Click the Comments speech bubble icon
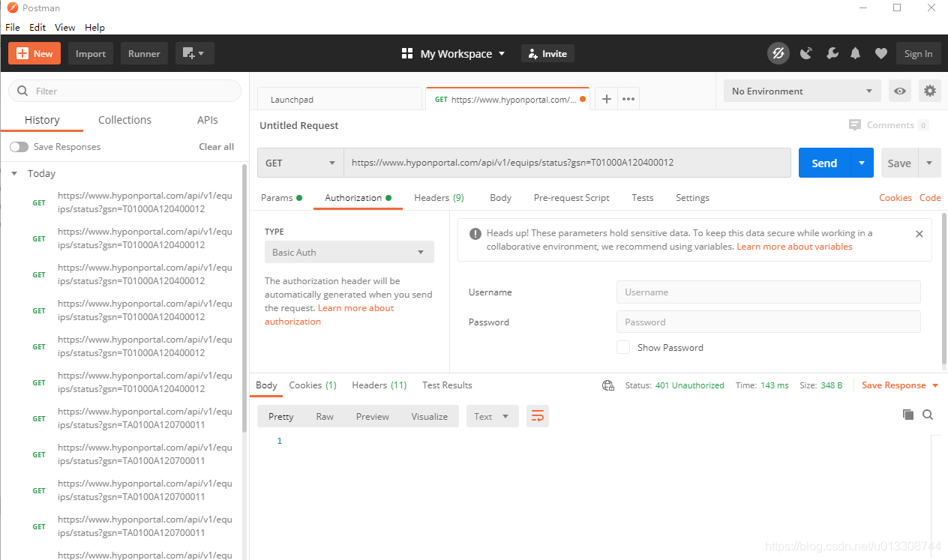Screen dimensions: 948x560 tap(855, 125)
